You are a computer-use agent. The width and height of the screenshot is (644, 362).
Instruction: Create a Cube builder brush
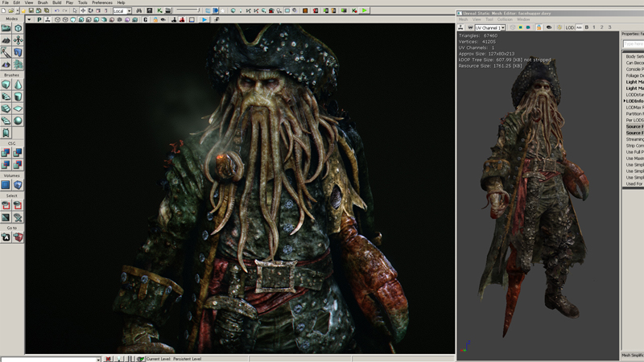coord(6,84)
